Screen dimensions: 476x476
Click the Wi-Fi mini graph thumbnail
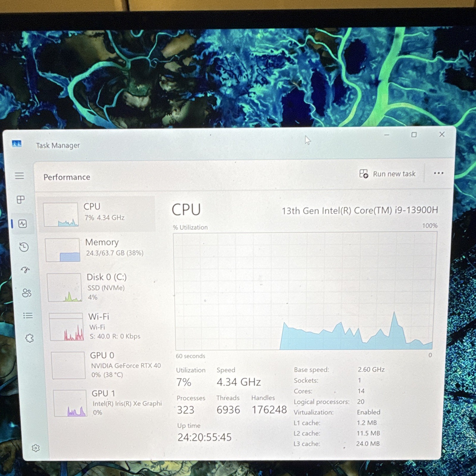coord(66,327)
